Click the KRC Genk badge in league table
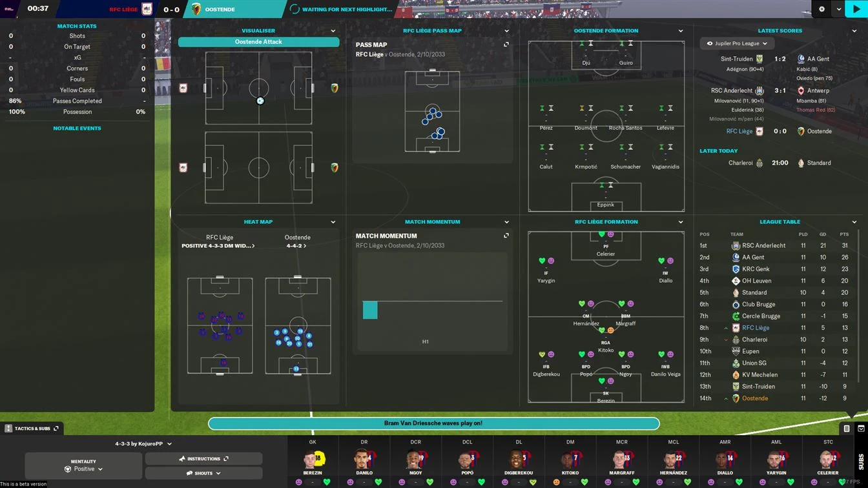 736,269
